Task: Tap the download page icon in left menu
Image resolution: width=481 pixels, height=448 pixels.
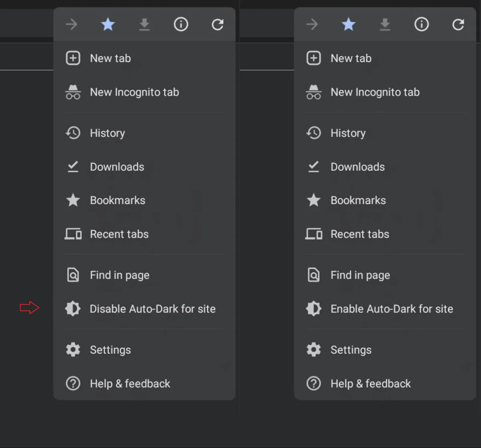Action: [144, 24]
